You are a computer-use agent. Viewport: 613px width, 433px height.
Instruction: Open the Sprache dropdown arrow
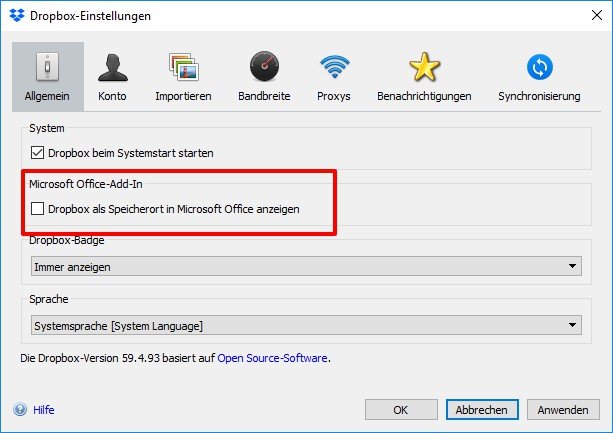(572, 325)
